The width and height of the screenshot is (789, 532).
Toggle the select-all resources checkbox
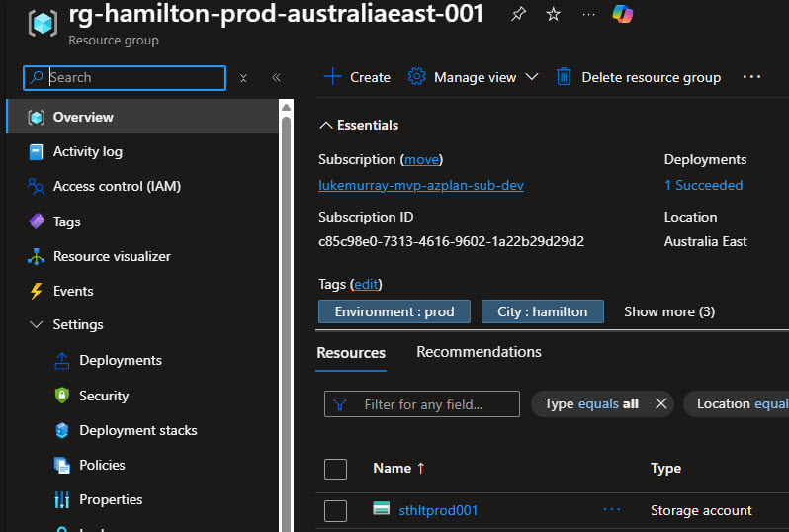tap(336, 469)
